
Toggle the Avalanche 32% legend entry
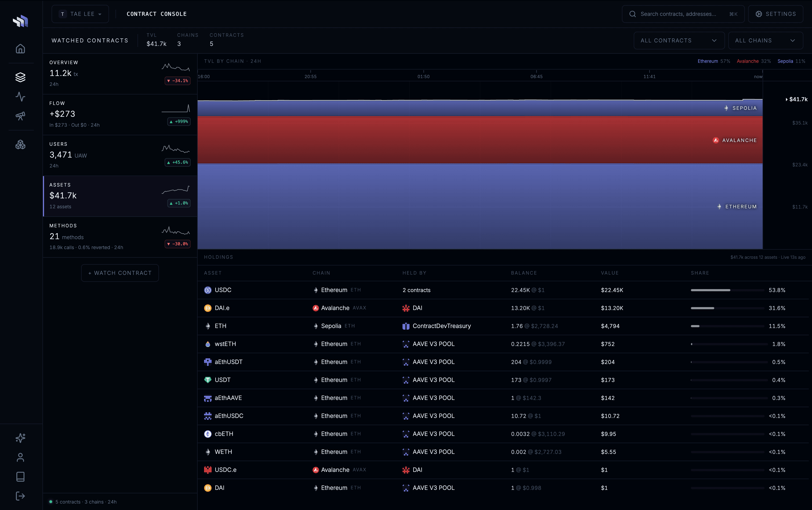coord(754,61)
